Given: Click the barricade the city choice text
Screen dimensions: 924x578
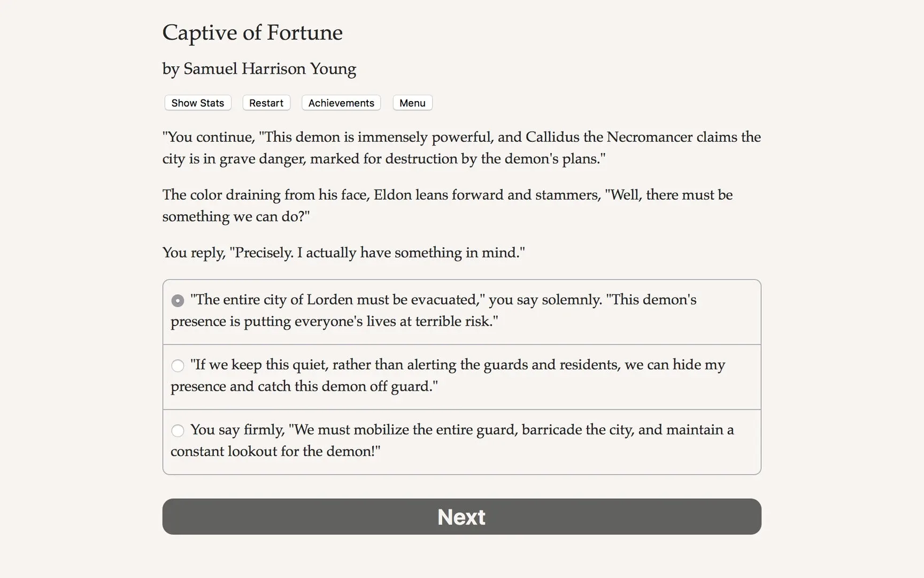Looking at the screenshot, I should tap(452, 440).
